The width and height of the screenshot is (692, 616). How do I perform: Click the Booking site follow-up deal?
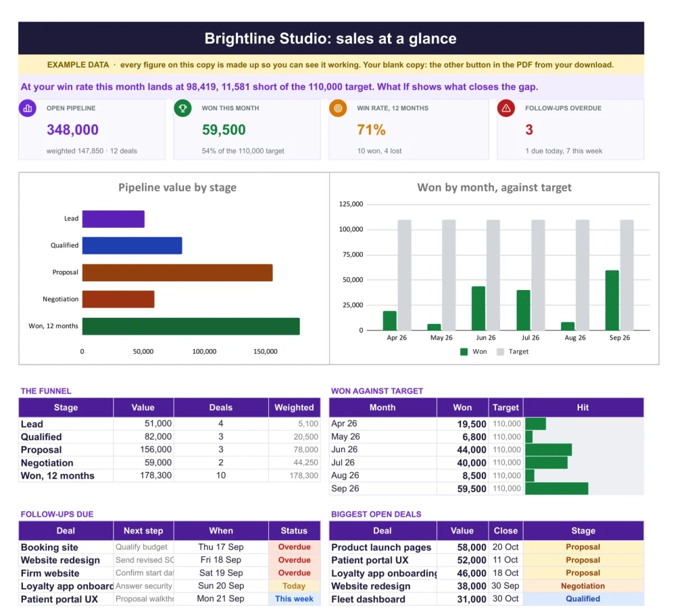(x=49, y=547)
